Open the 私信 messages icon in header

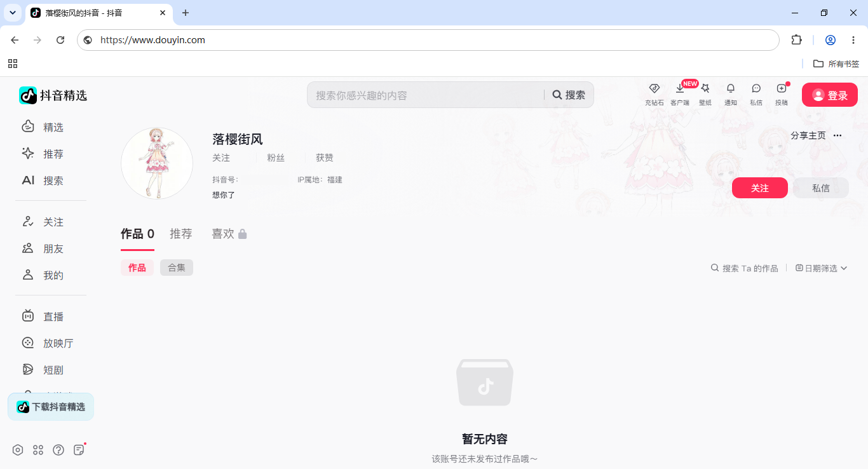pos(756,94)
